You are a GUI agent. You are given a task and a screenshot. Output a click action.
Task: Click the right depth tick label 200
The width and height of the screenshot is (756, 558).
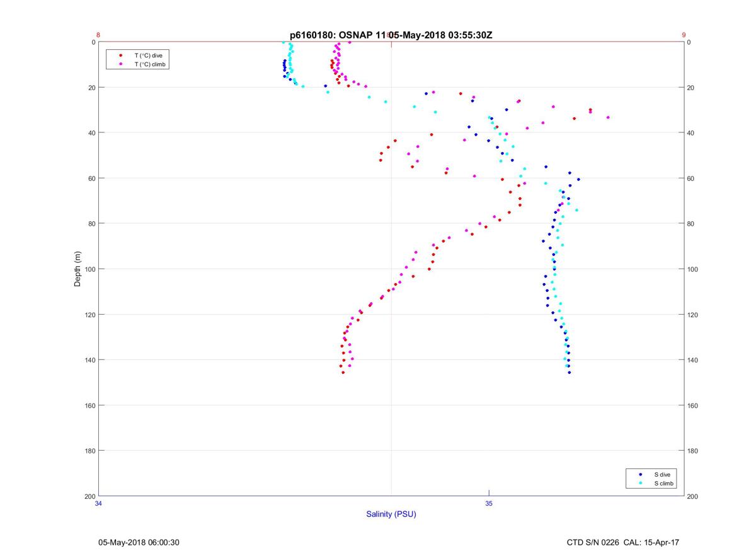click(692, 496)
